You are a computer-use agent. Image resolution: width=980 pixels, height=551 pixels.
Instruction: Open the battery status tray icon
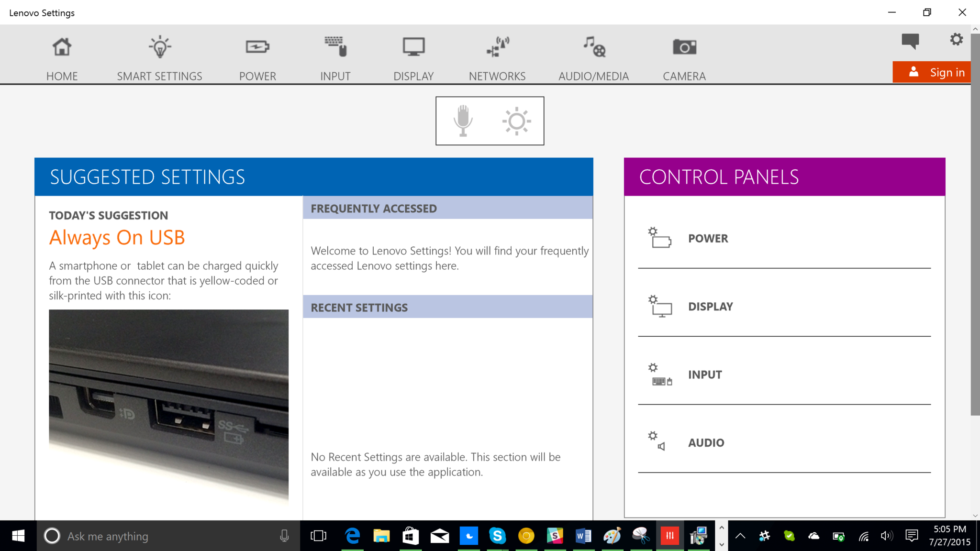[838, 537]
